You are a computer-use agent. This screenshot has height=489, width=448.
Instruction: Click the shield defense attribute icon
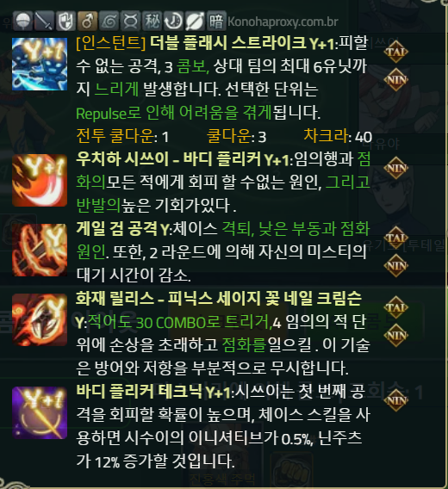click(65, 22)
